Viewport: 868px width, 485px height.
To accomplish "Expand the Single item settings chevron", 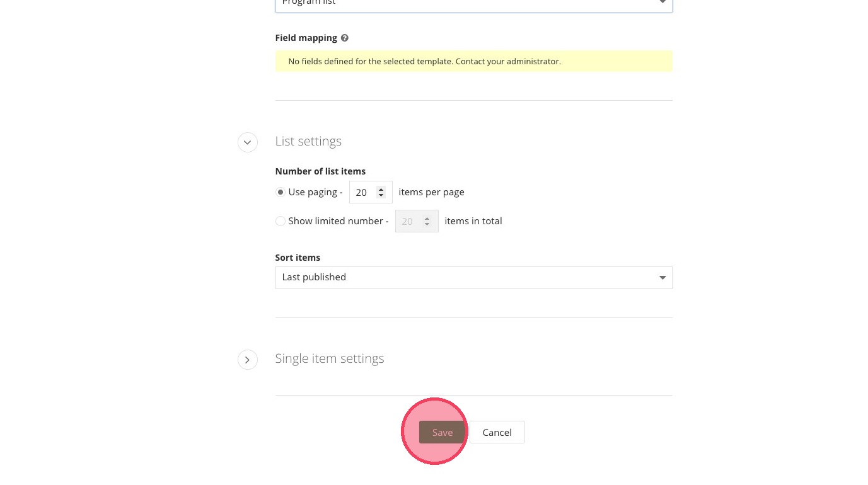I will (x=248, y=360).
